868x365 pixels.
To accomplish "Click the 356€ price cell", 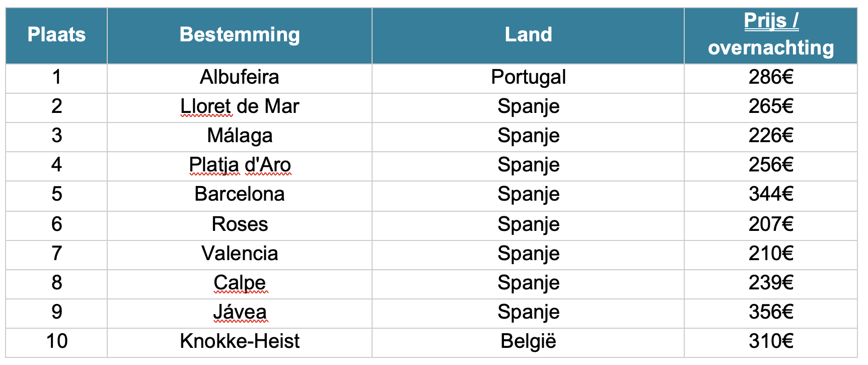I will (771, 313).
